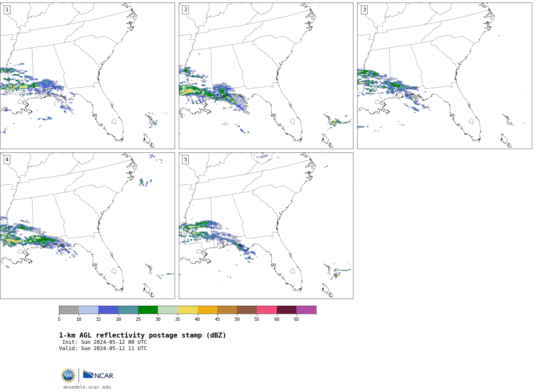Click the maroon 60-65 dBZ swatch

286,310
